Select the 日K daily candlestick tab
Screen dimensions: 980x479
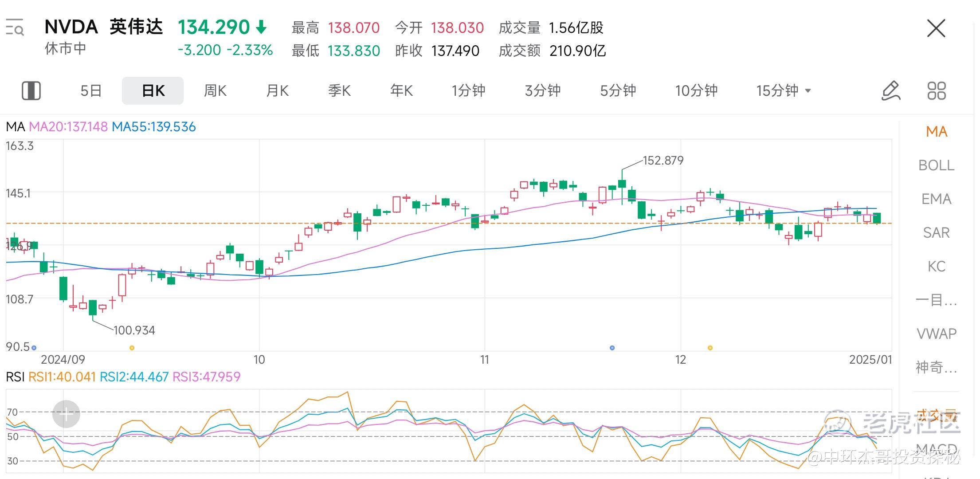point(153,90)
